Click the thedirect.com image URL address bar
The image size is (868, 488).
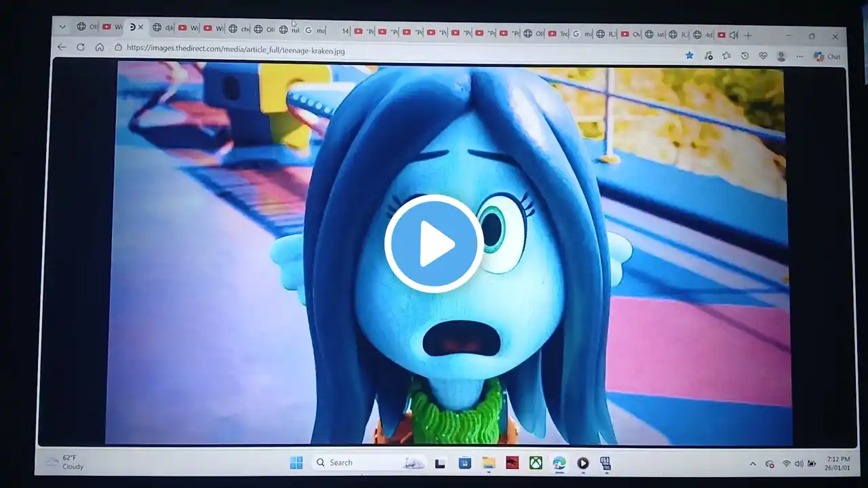click(x=235, y=49)
